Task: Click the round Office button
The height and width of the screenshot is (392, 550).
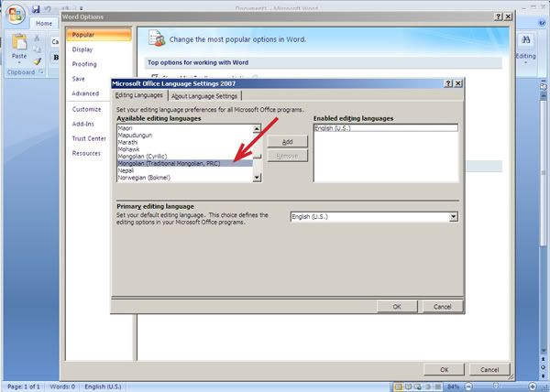Action: 16,16
